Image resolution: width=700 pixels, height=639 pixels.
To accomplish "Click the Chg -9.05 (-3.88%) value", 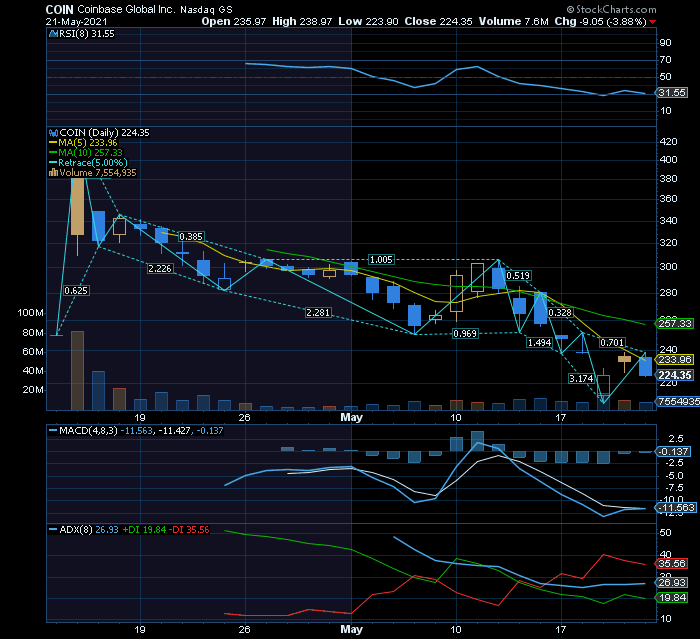I will tap(600, 21).
